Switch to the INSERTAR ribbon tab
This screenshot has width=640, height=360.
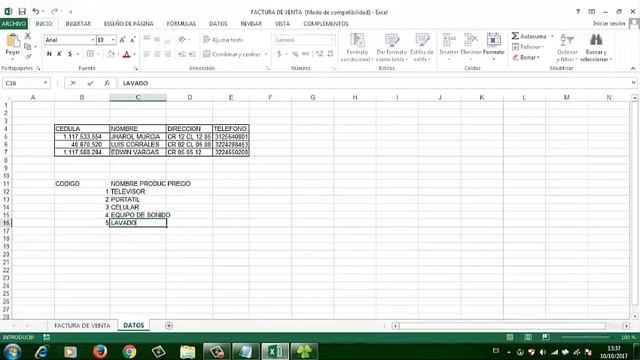pyautogui.click(x=78, y=24)
